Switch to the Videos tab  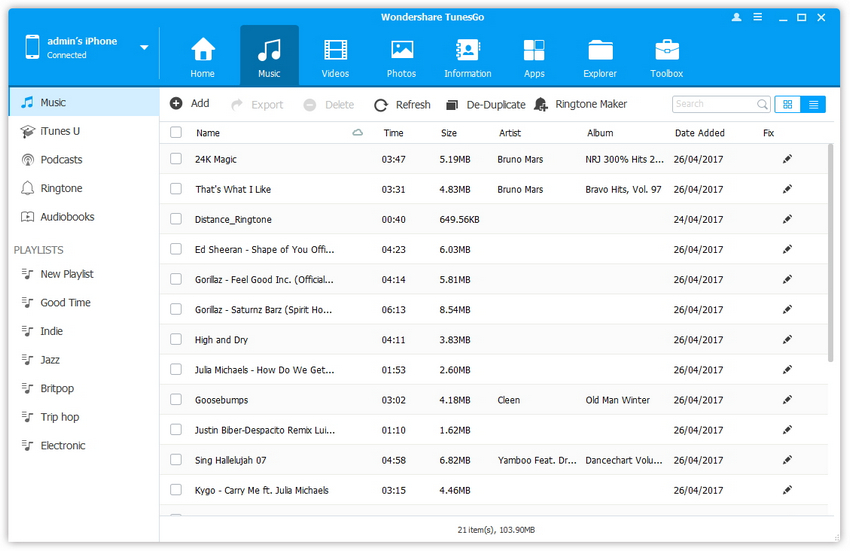pyautogui.click(x=335, y=57)
